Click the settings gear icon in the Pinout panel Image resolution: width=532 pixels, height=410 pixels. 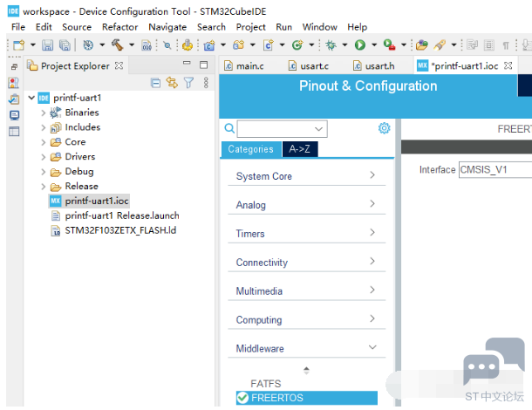384,128
